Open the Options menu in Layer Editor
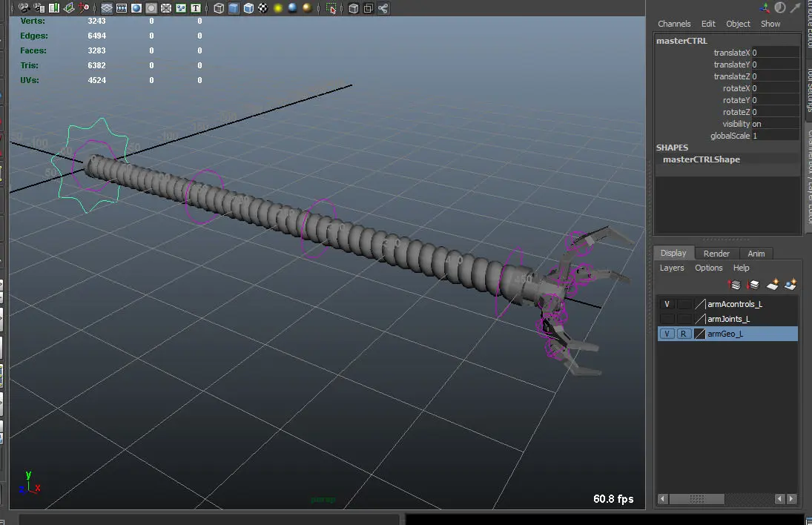 [x=708, y=268]
